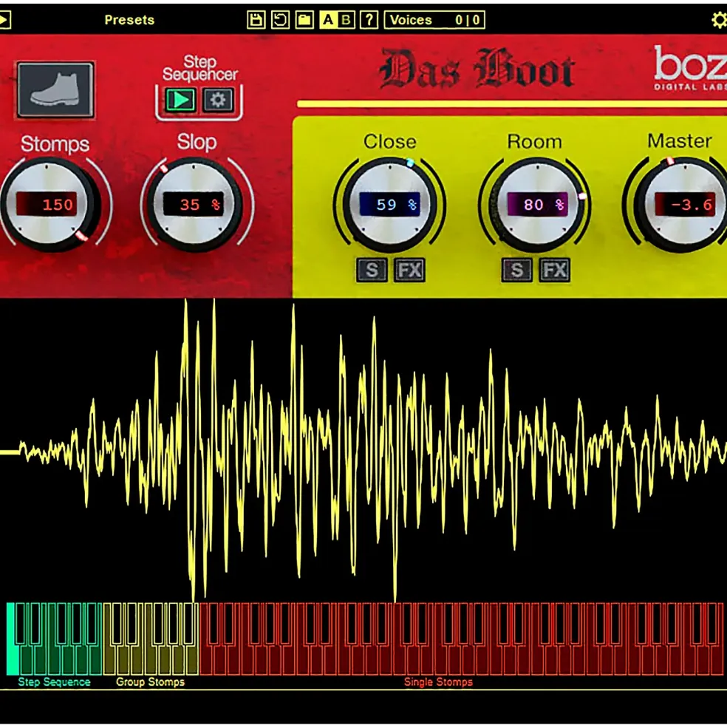This screenshot has width=727, height=728.
Task: Click the save preset floppy icon
Action: point(256,20)
